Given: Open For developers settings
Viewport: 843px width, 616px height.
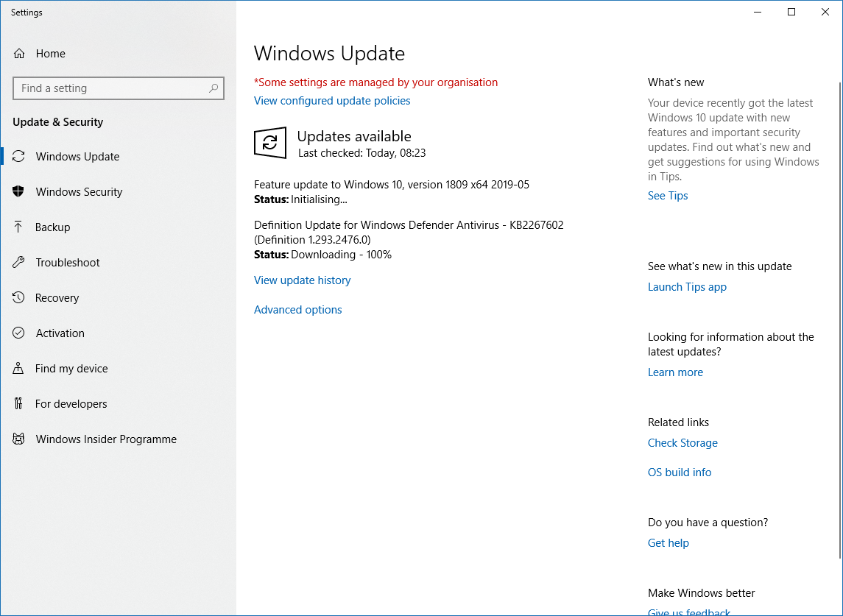Looking at the screenshot, I should coord(119,404).
